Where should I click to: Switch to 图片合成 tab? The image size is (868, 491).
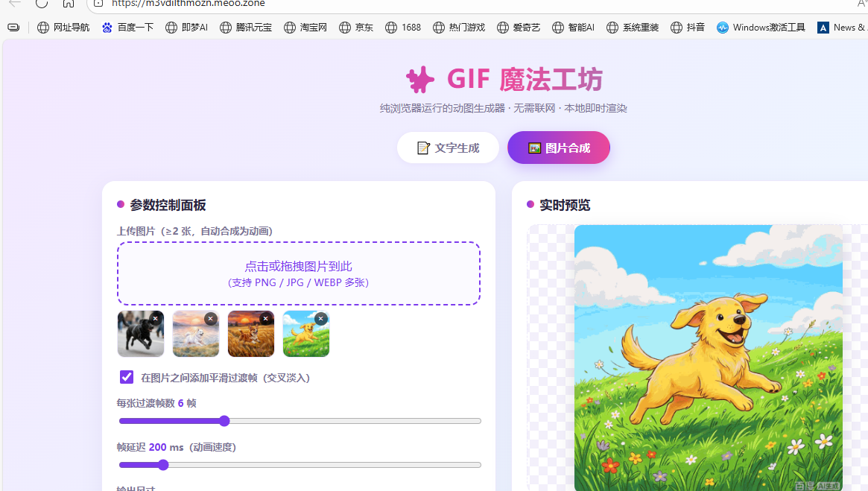[x=559, y=148]
